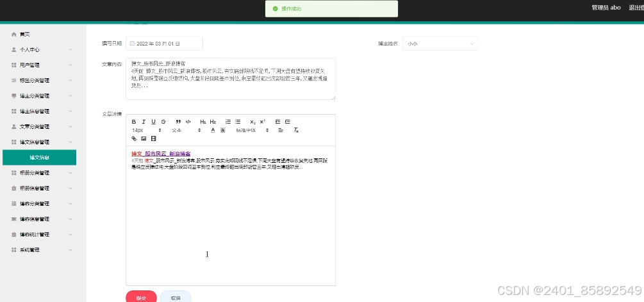Focus the 文章内容 textarea
644x302 pixels.
coord(231,78)
